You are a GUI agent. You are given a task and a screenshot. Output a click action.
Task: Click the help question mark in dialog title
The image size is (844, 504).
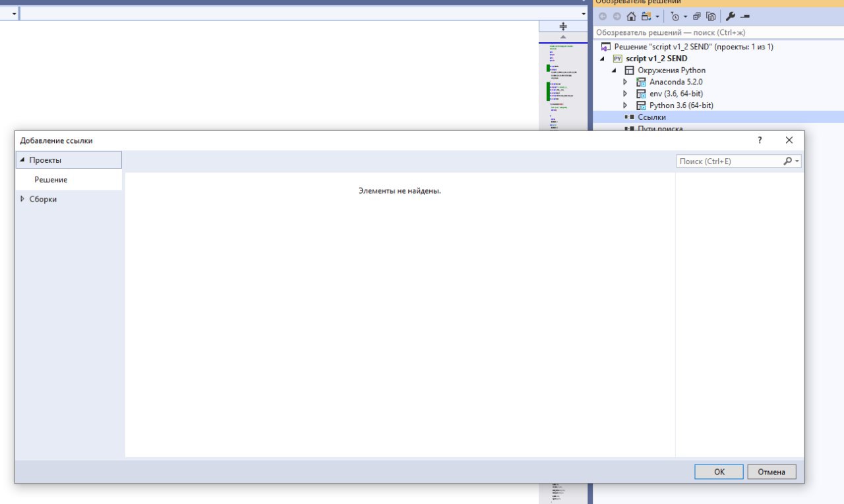[x=760, y=140]
